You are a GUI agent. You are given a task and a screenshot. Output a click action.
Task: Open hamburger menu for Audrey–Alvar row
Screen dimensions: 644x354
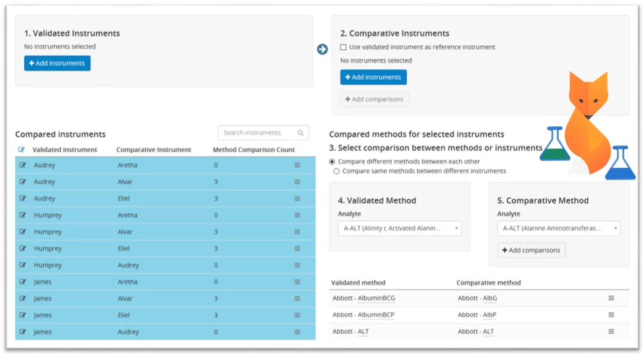297,182
